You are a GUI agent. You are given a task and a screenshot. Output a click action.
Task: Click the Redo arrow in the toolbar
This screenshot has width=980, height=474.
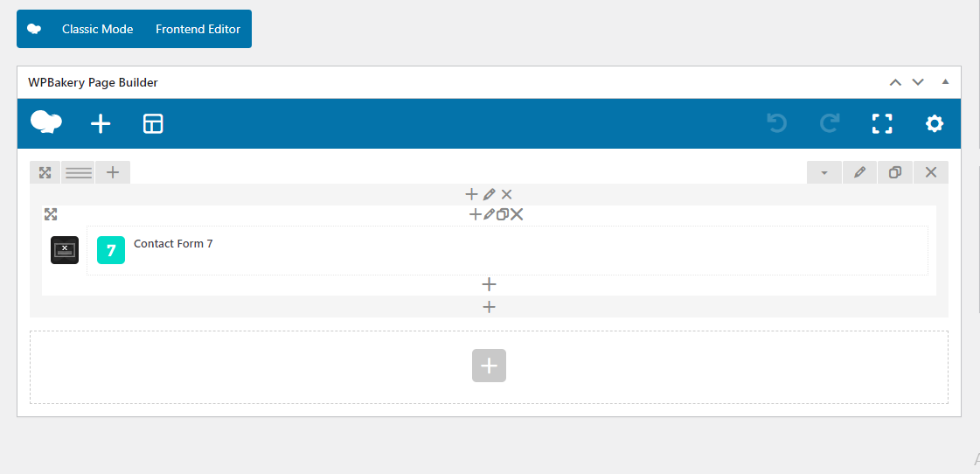point(830,123)
